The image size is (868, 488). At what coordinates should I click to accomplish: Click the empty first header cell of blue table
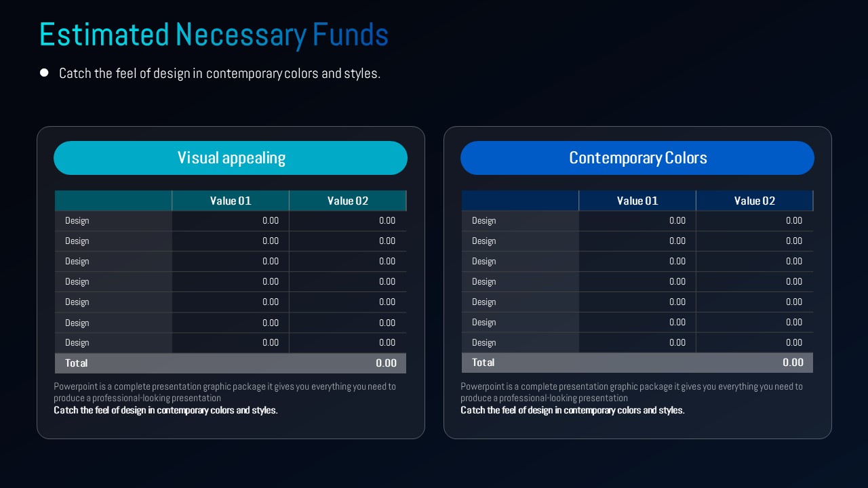pyautogui.click(x=520, y=201)
